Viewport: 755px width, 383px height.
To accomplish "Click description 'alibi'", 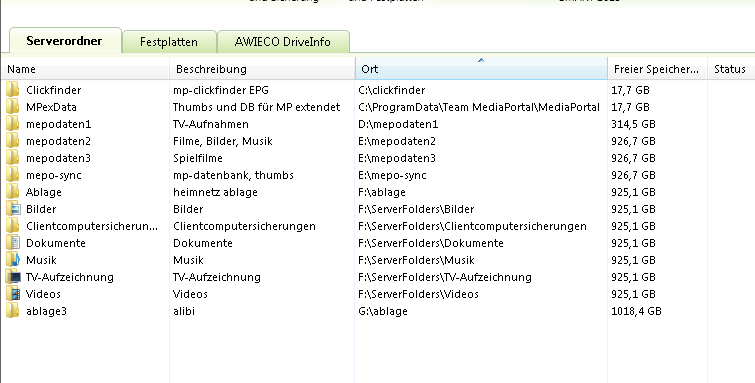I will tap(184, 311).
